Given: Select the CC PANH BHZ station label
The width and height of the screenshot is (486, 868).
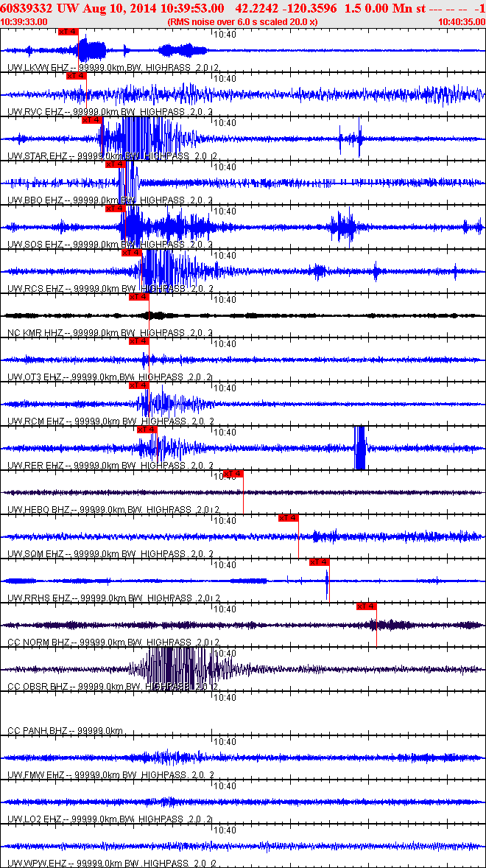Looking at the screenshot, I should coord(38,730).
